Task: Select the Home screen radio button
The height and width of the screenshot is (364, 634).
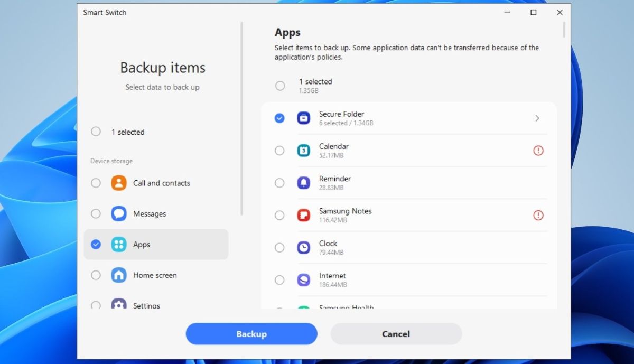Action: [96, 275]
